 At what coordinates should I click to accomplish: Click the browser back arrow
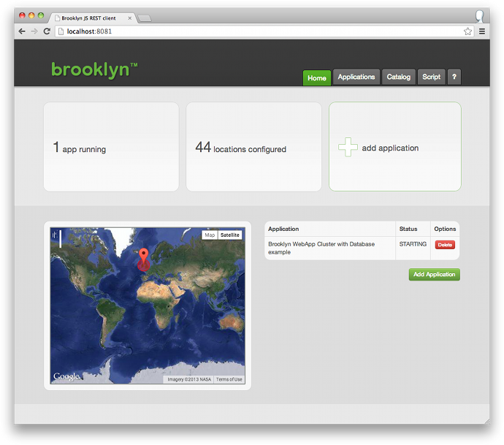pyautogui.click(x=22, y=31)
